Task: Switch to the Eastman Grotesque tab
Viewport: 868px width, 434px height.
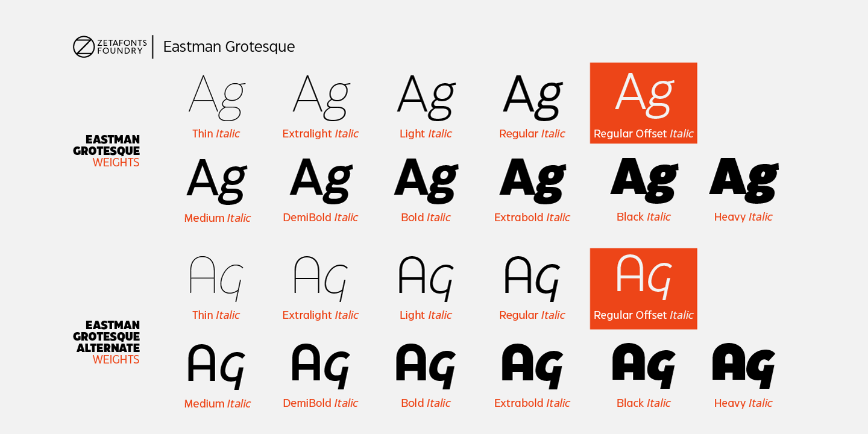Action: pos(230,46)
